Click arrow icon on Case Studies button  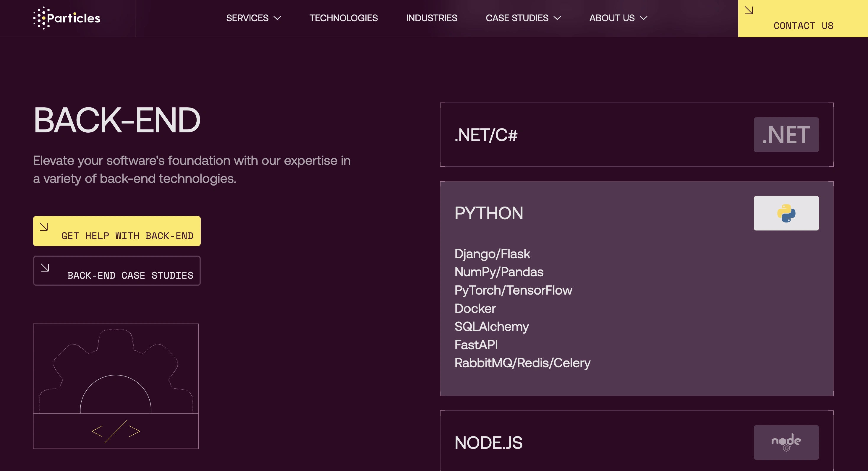(45, 267)
